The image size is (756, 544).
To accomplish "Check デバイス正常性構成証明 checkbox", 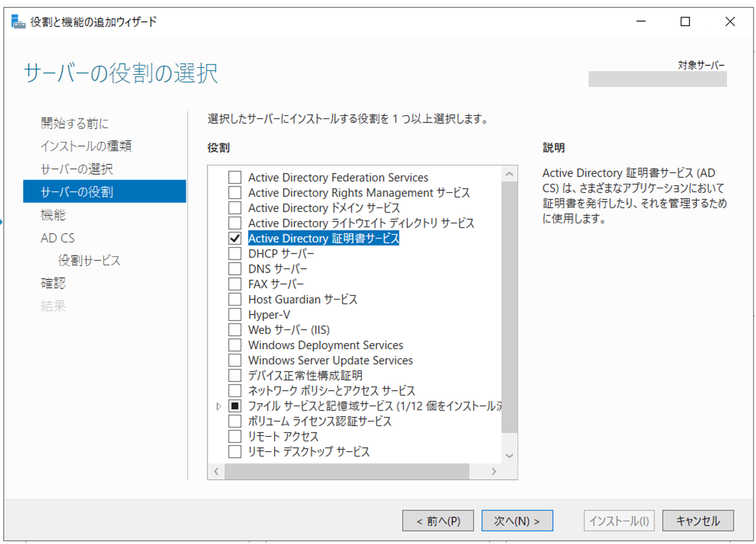I will tap(235, 375).
